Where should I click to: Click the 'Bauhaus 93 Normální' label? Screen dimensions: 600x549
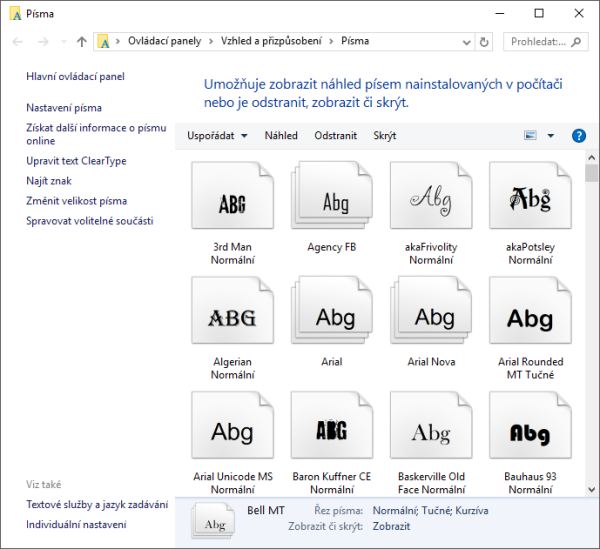point(530,483)
